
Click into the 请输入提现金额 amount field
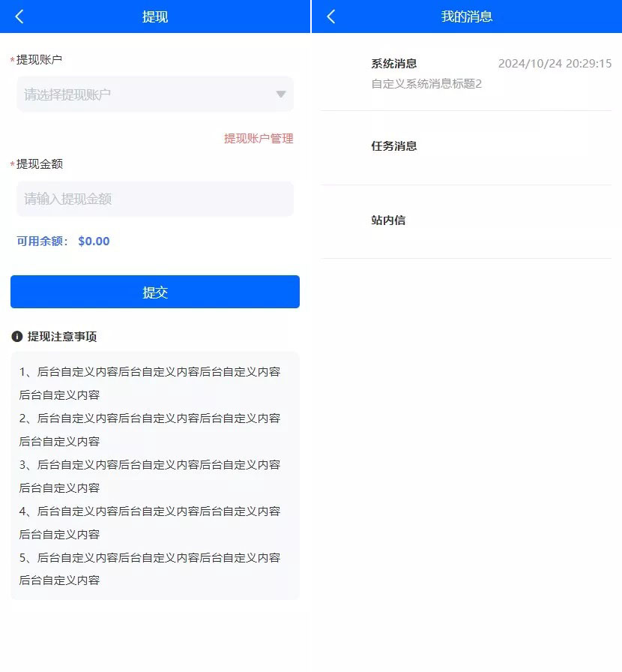135,198
